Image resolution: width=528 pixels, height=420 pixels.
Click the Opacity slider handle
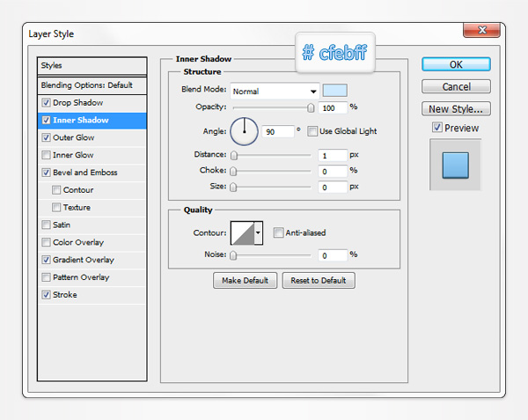tap(311, 107)
